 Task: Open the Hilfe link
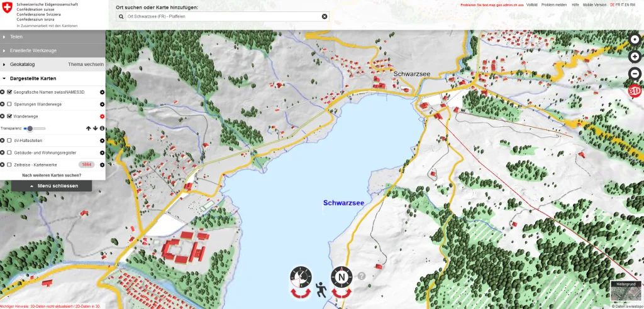(x=575, y=5)
